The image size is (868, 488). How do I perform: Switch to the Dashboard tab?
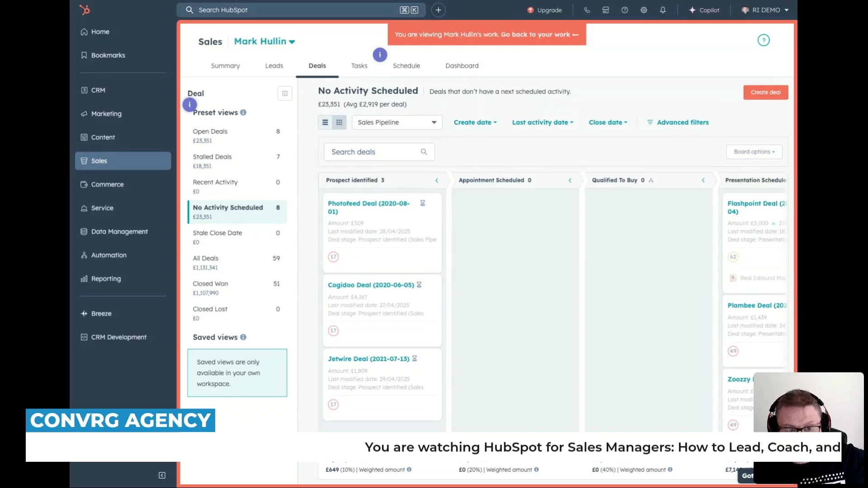[x=462, y=66]
